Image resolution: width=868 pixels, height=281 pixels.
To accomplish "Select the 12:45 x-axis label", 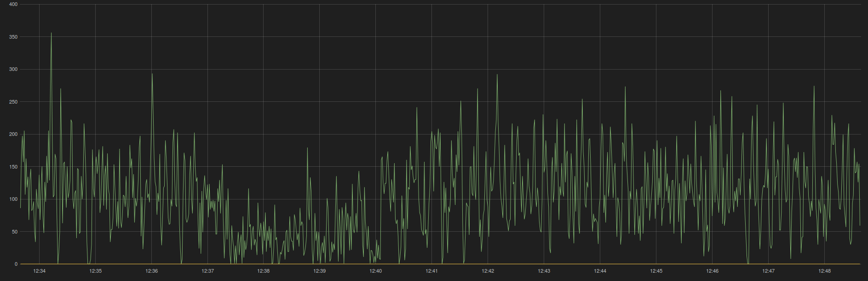I will tap(656, 271).
